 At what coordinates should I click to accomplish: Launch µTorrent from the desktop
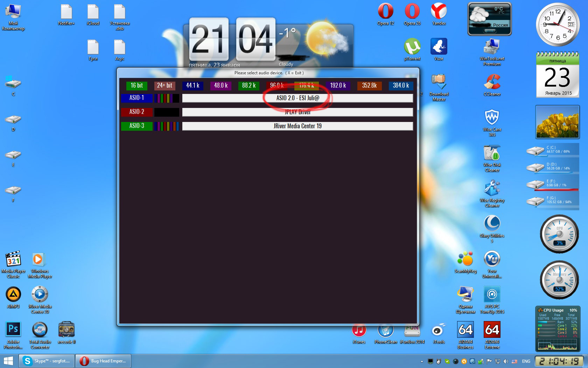(x=412, y=49)
